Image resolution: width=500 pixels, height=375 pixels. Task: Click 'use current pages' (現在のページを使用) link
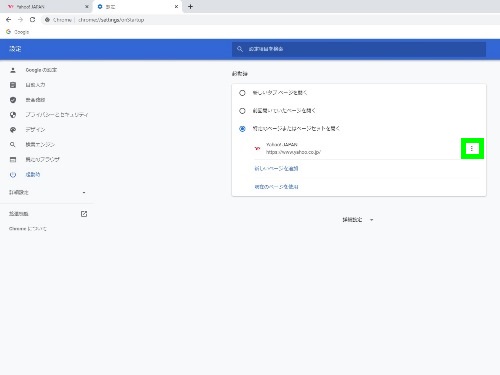(276, 187)
